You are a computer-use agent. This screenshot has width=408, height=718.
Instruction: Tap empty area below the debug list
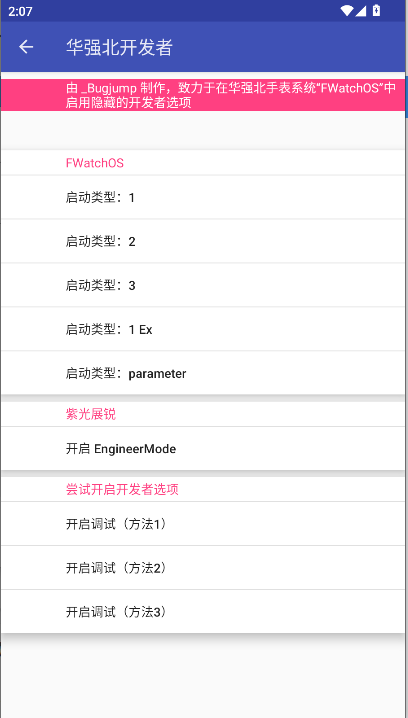[x=203, y=675]
